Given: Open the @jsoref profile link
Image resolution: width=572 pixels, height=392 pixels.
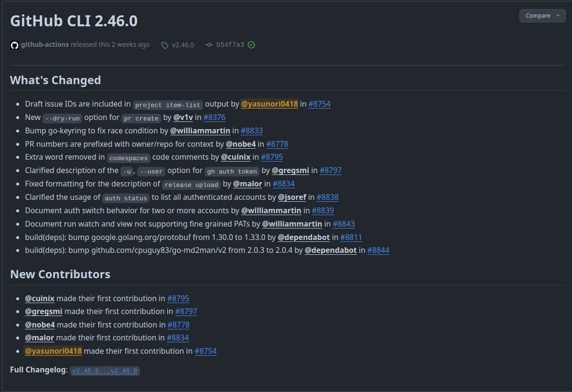Looking at the screenshot, I should [292, 197].
